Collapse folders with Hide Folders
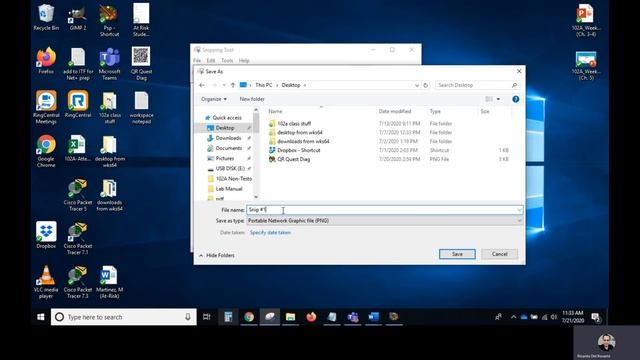 click(217, 255)
